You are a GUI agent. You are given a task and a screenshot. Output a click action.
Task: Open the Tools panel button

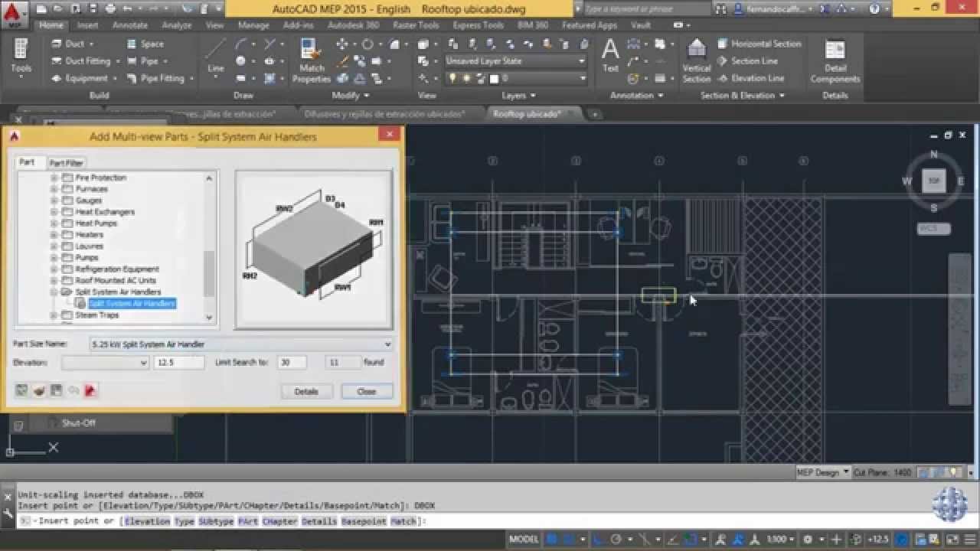click(x=21, y=57)
